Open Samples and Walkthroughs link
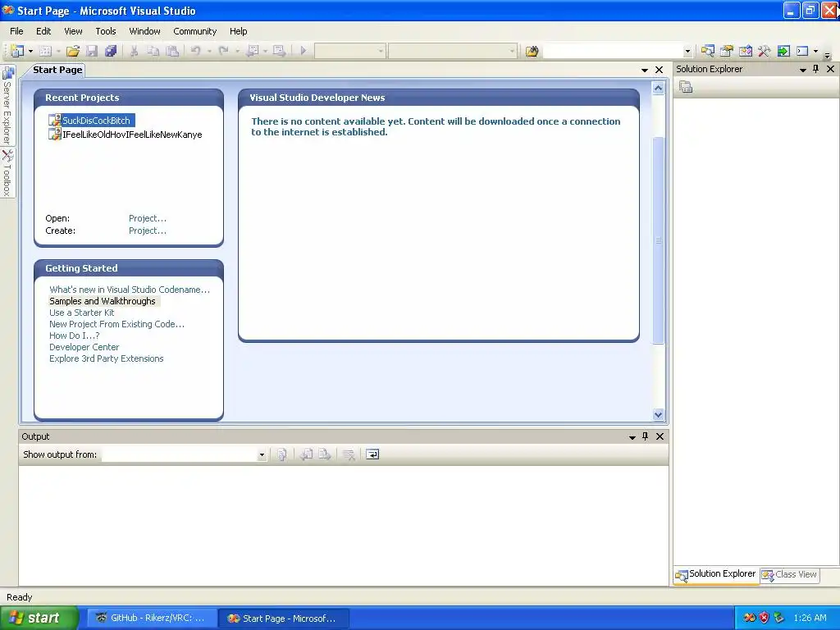 pos(103,301)
